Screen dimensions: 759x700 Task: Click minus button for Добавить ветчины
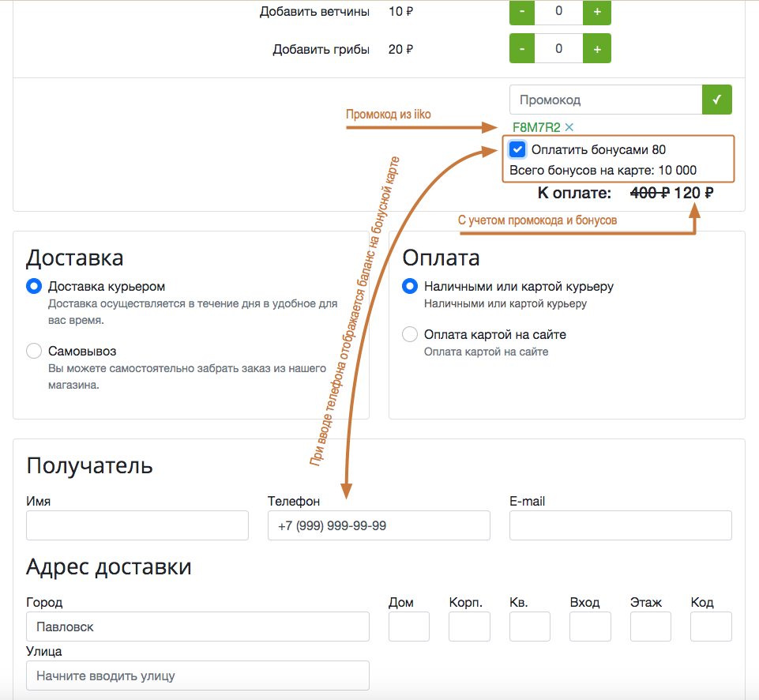pos(522,12)
